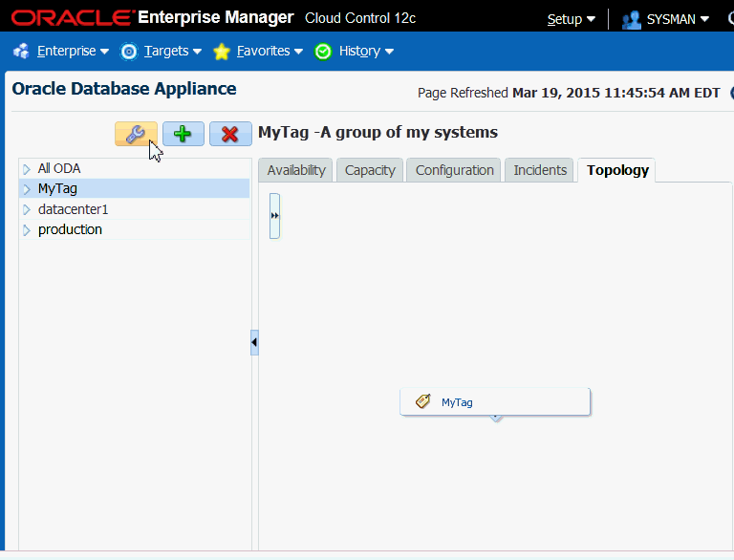Open the History menu
This screenshot has height=560, width=734.
point(366,51)
